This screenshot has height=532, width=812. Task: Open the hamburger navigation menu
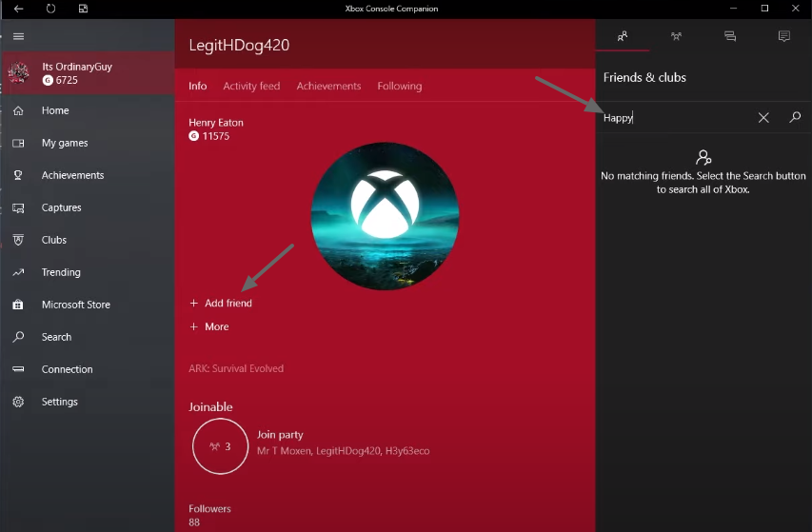coord(19,36)
